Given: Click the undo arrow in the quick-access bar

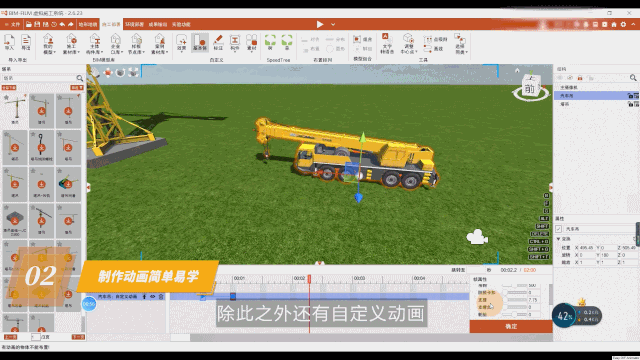Looking at the screenshot, I should 62,24.
